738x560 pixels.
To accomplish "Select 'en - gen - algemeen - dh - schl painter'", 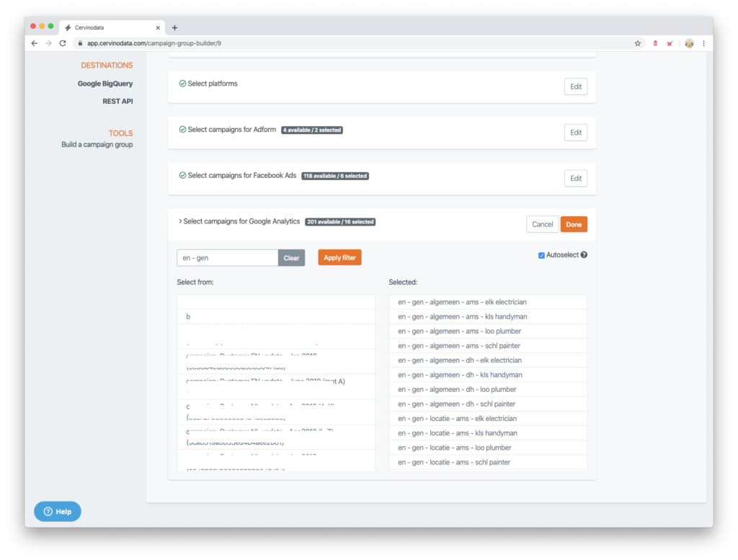I will pos(488,404).
